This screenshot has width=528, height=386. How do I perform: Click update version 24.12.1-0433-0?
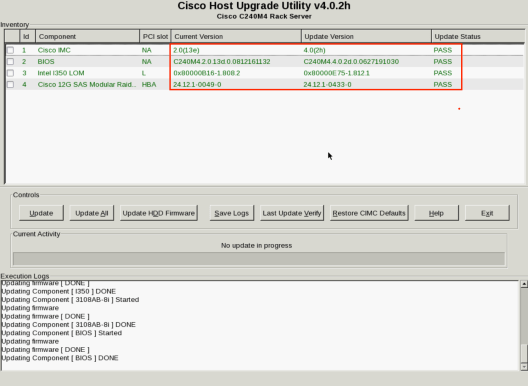(x=327, y=85)
